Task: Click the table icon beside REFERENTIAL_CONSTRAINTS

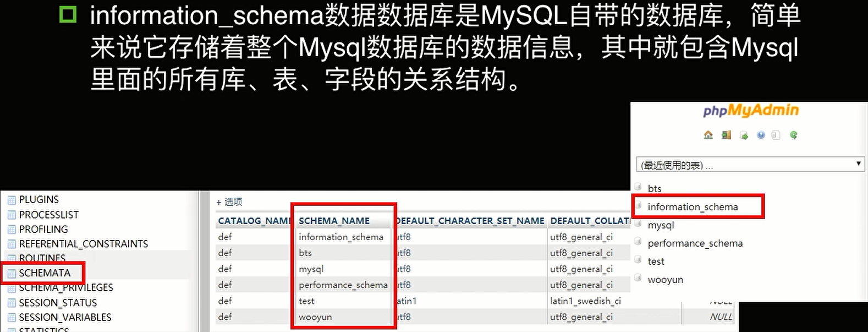Action: [x=12, y=244]
